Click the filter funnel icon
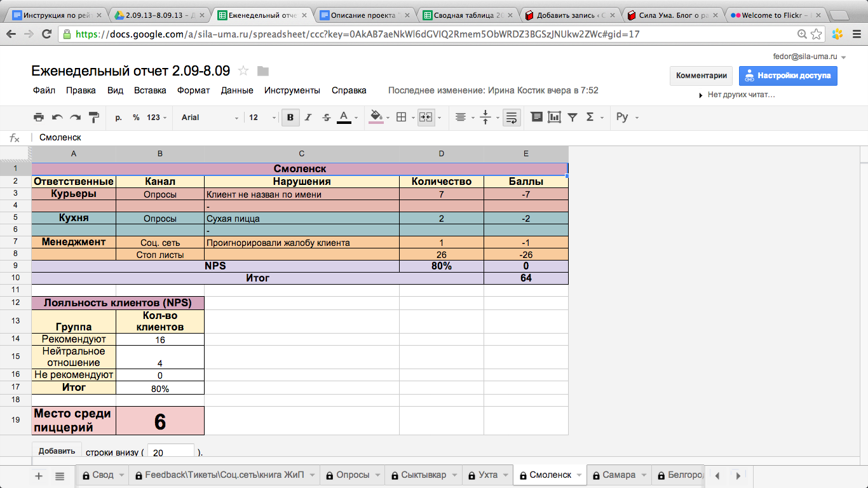Screen dimensions: 868x488 pos(572,117)
